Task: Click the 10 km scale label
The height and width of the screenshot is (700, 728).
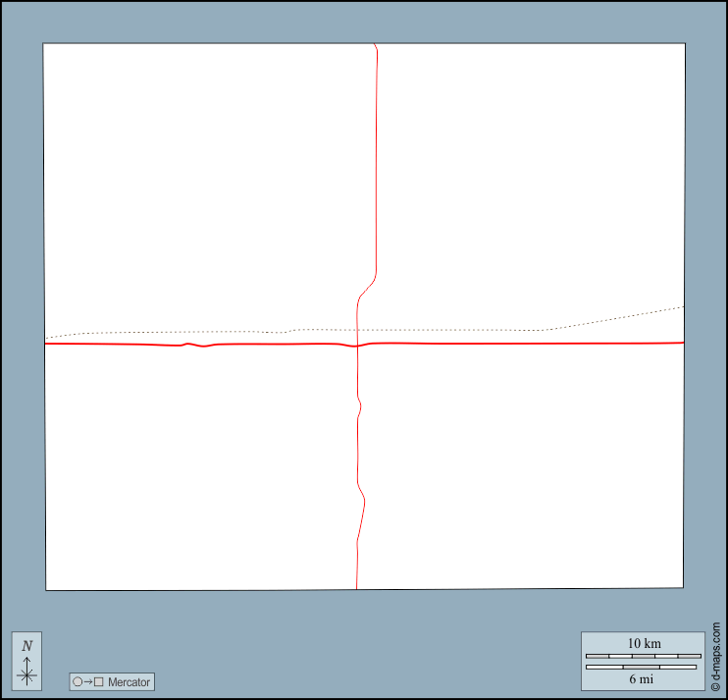Action: tap(644, 643)
